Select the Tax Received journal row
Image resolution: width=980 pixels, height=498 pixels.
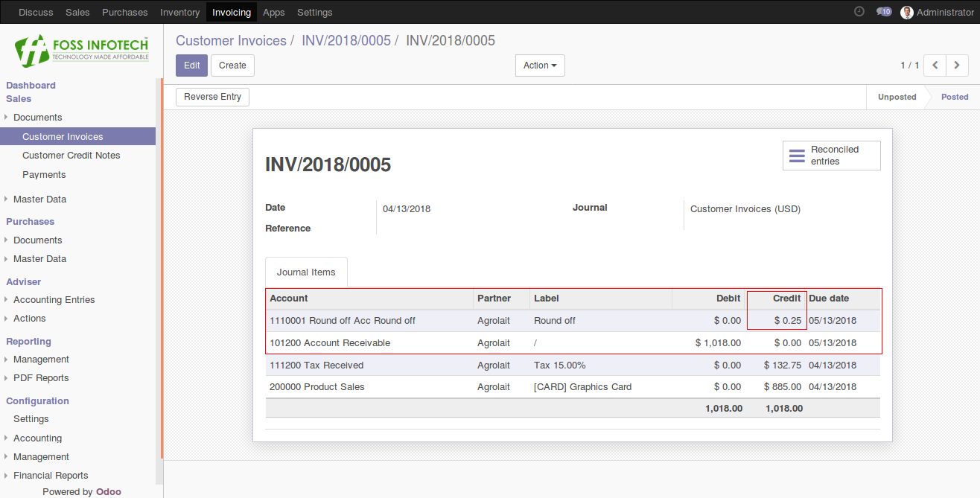tap(573, 365)
